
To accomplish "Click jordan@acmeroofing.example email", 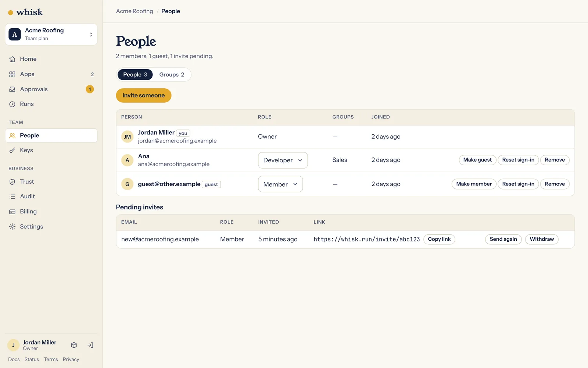I will [x=177, y=141].
